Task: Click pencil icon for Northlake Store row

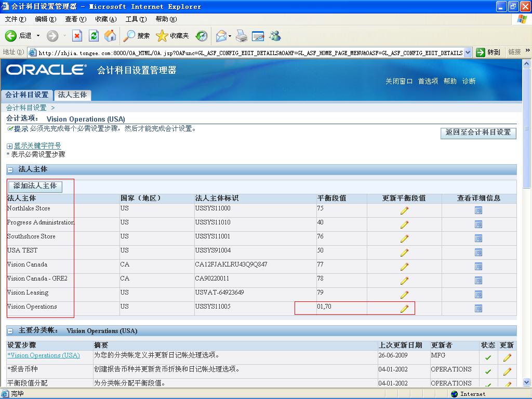Action: point(404,210)
